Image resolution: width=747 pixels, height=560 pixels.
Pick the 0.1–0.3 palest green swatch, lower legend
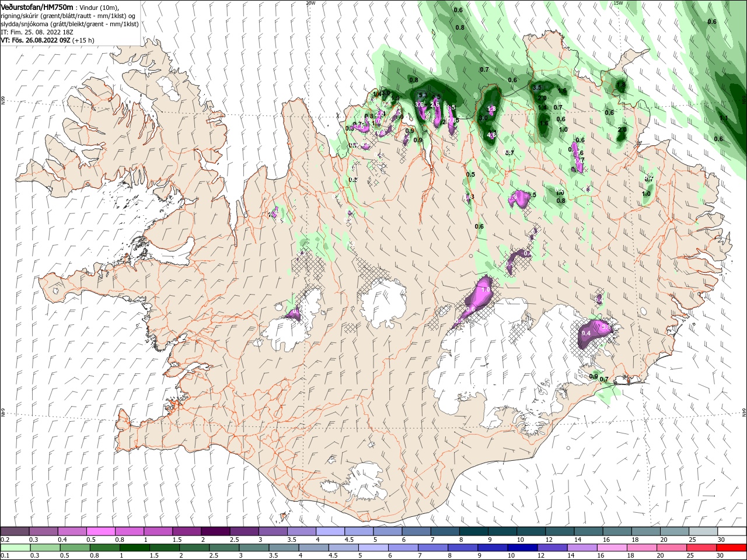tap(16, 548)
